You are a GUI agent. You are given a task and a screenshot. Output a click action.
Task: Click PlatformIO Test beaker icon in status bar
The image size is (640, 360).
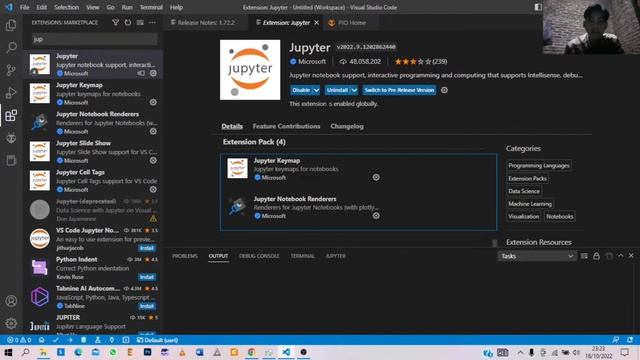point(98,340)
